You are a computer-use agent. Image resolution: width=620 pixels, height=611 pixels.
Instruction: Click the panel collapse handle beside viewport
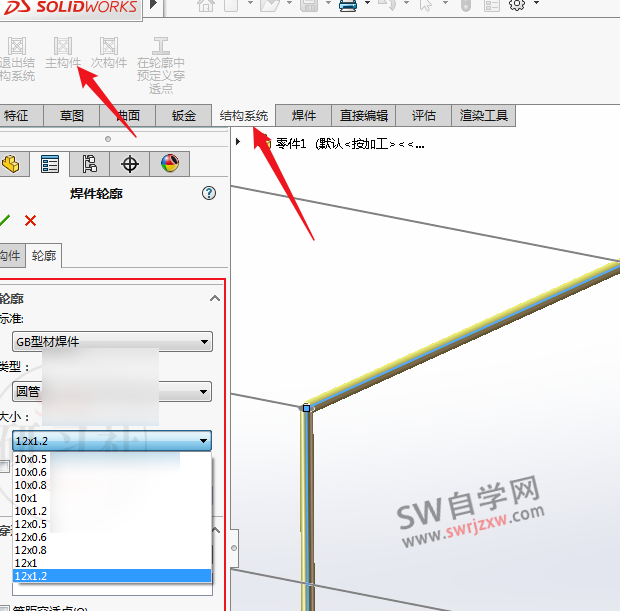point(234,548)
